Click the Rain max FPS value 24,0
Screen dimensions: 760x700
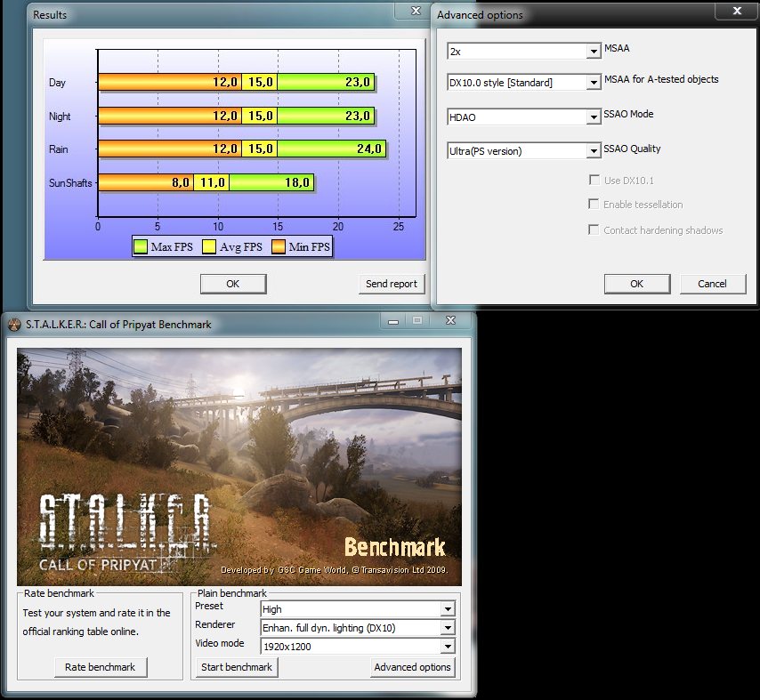point(369,149)
